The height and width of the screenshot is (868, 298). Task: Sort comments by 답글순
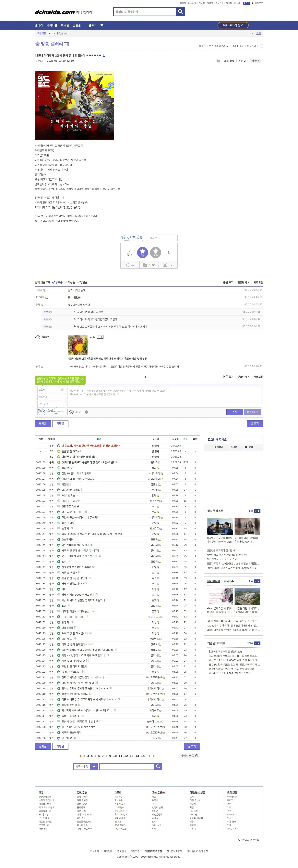pos(82,282)
